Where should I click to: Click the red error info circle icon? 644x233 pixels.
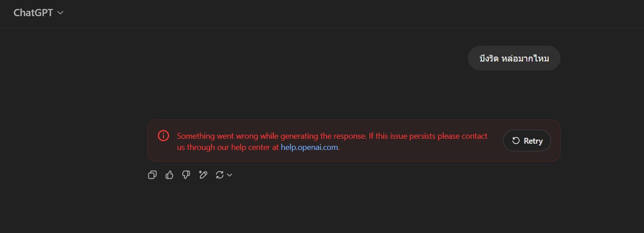tap(163, 136)
